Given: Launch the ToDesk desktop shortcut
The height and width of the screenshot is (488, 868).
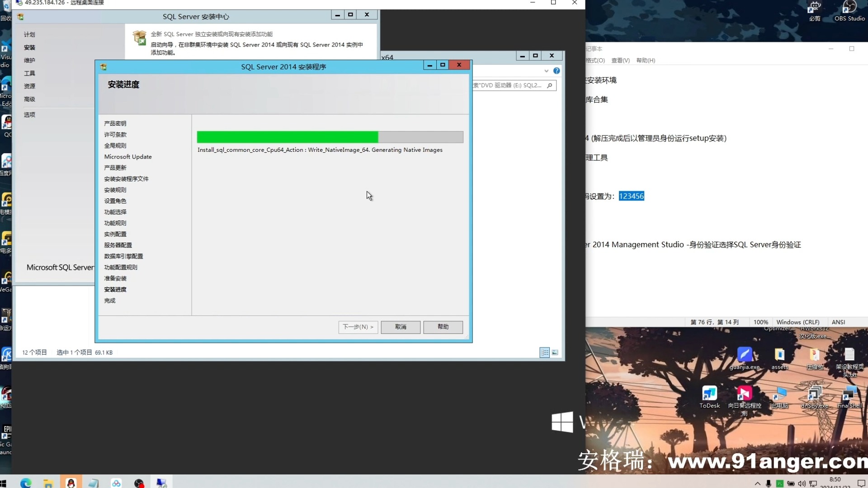Looking at the screenshot, I should (709, 397).
